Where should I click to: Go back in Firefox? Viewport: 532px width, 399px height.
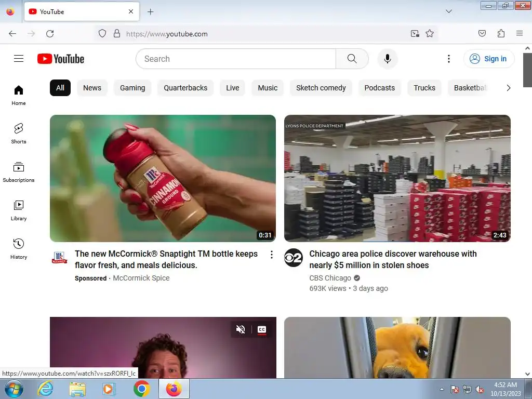click(12, 34)
